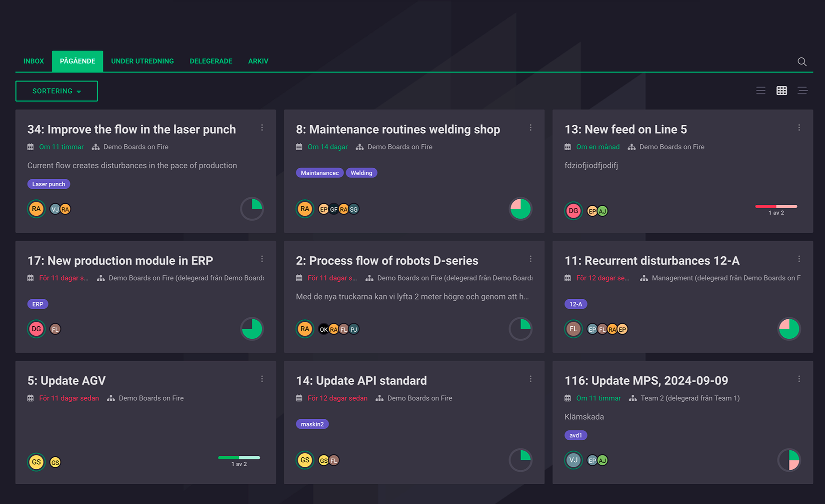Switch to right-aligned detailed list view icon
The height and width of the screenshot is (504, 825).
pyautogui.click(x=802, y=91)
